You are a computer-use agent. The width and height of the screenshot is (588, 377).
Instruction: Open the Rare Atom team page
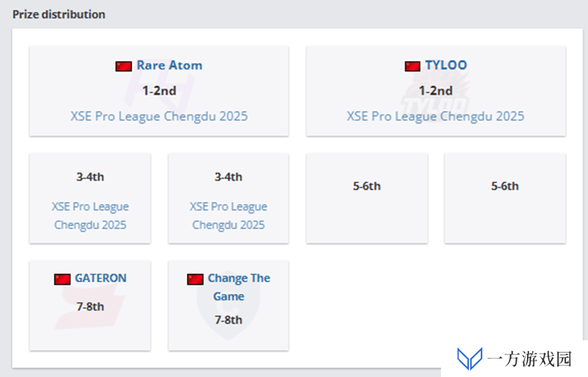point(170,65)
